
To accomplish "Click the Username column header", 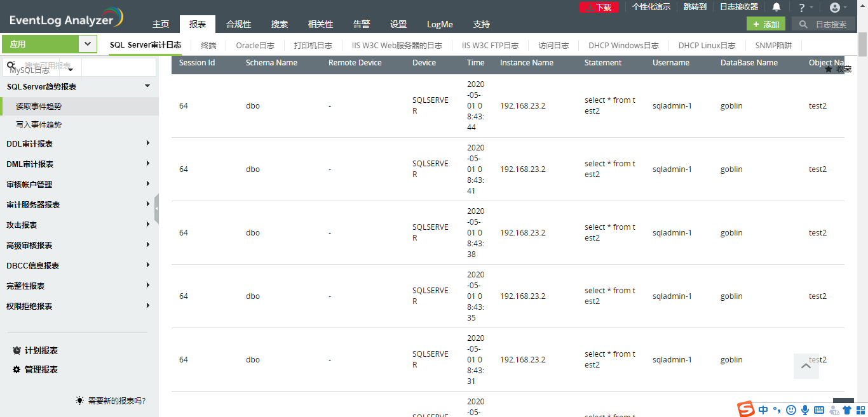I will tap(671, 63).
